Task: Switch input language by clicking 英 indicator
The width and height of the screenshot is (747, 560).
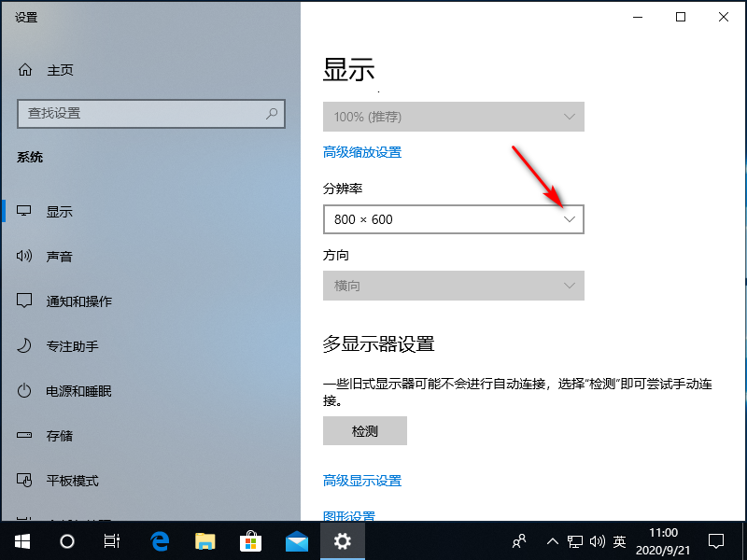Action: coord(619,540)
